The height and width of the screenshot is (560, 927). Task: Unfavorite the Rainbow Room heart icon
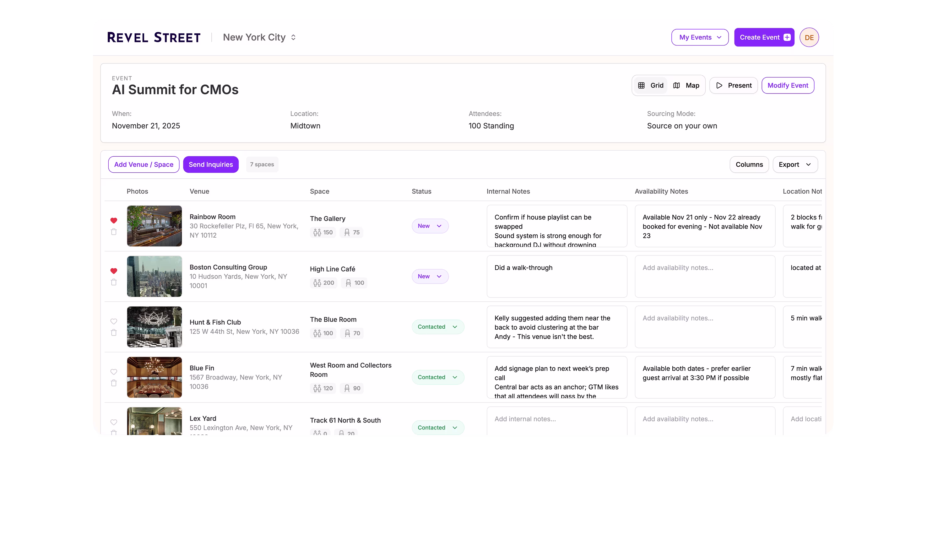[114, 220]
